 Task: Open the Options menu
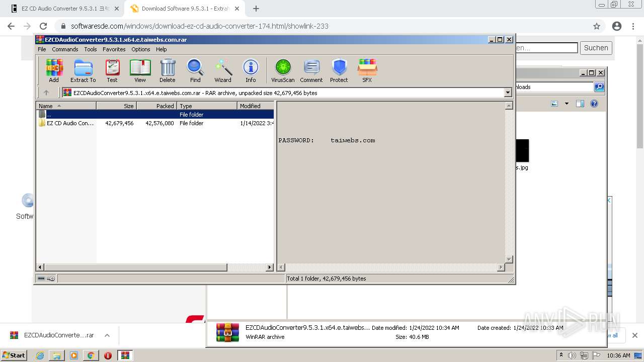141,49
